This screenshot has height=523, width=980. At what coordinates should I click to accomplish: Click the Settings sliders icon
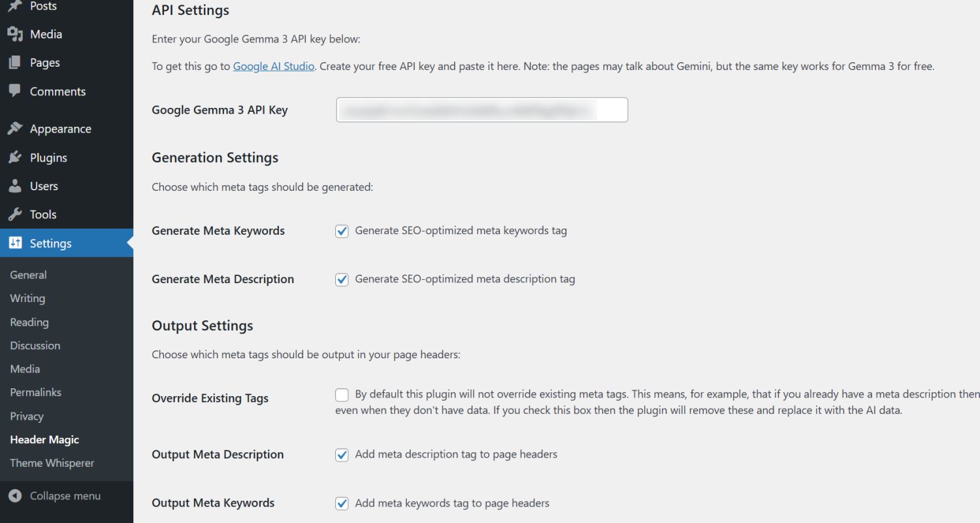[15, 243]
